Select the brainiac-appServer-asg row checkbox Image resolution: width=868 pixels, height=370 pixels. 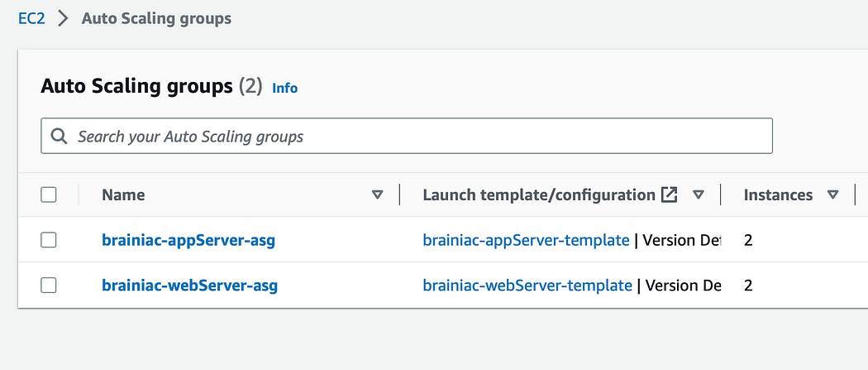pos(49,240)
